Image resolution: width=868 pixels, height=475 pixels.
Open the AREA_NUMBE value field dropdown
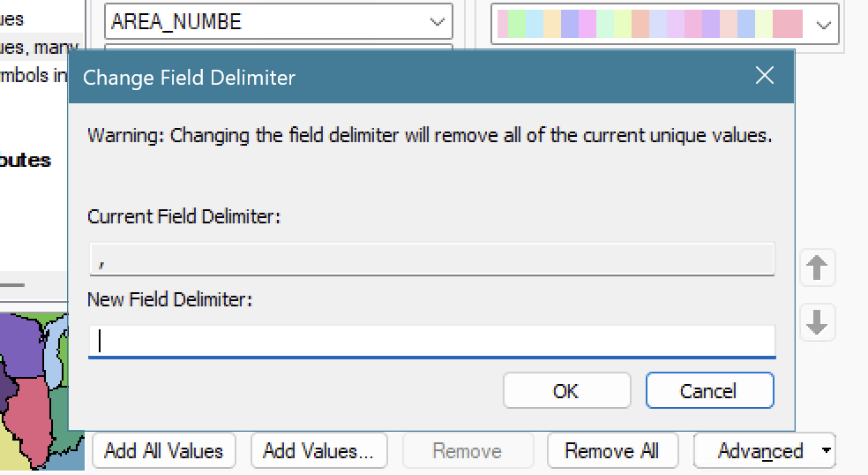tap(437, 22)
